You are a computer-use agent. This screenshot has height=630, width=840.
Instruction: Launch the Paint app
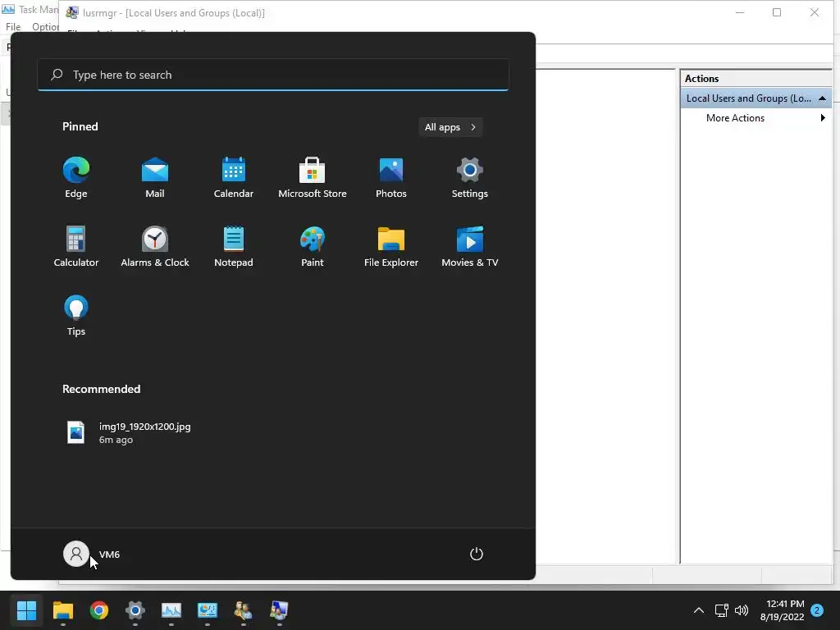click(313, 246)
